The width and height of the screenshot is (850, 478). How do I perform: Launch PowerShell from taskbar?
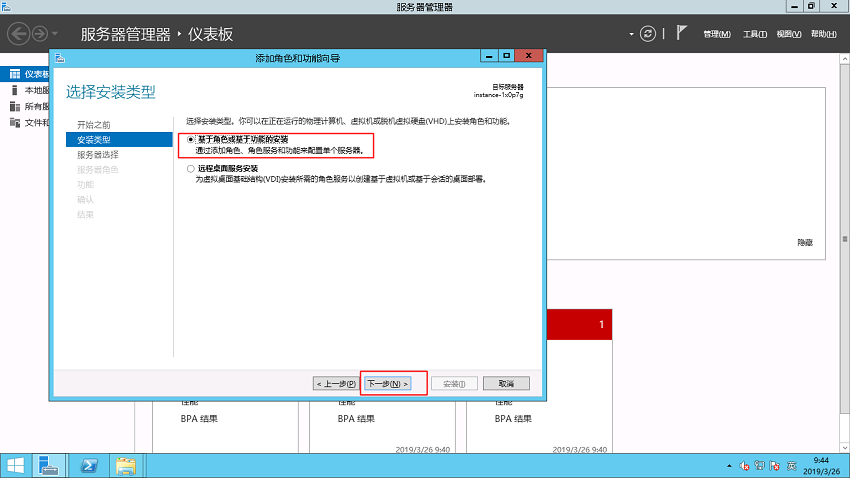[x=89, y=466]
